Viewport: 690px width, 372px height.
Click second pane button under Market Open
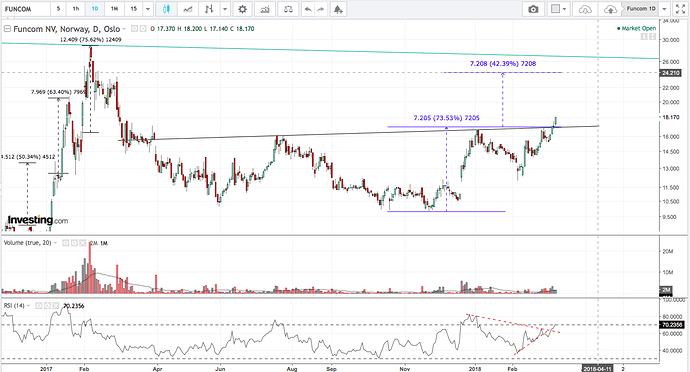click(652, 37)
